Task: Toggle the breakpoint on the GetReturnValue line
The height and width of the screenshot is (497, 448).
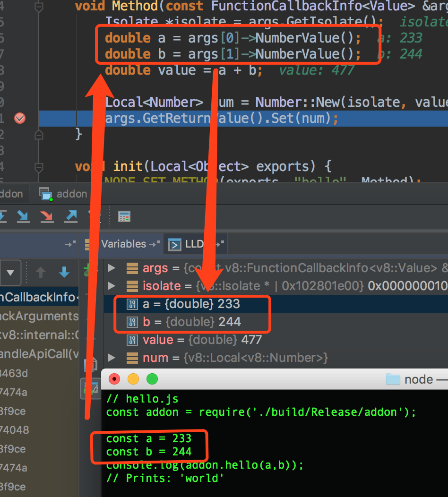Action: pos(20,118)
